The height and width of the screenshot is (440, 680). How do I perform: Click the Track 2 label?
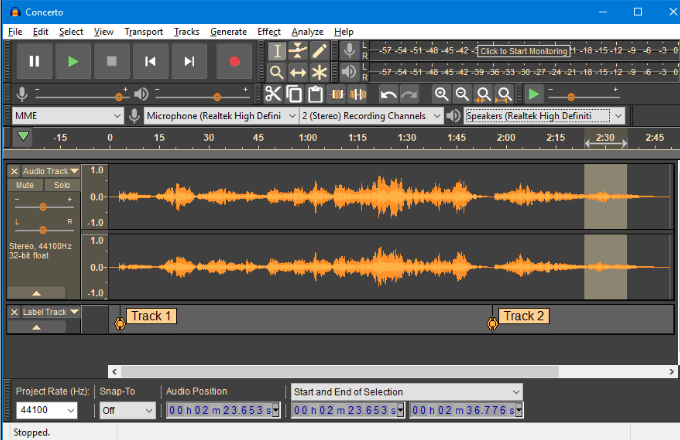[x=523, y=316]
